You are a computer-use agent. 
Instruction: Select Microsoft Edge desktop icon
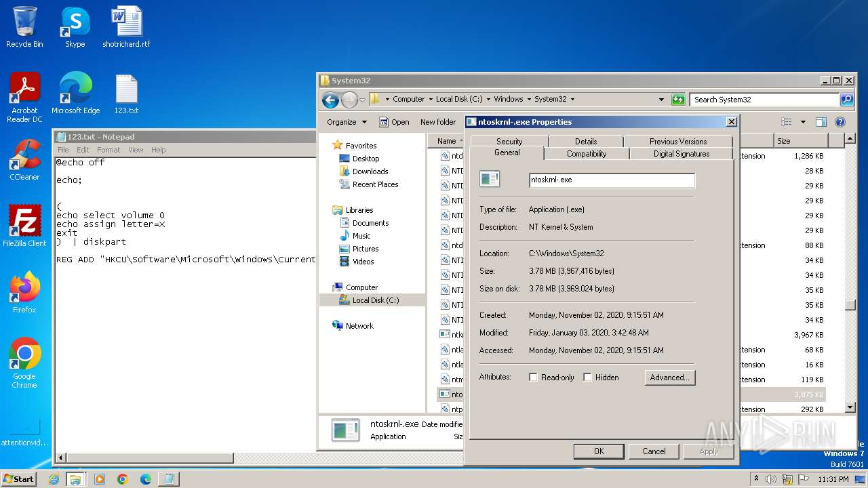[x=75, y=94]
